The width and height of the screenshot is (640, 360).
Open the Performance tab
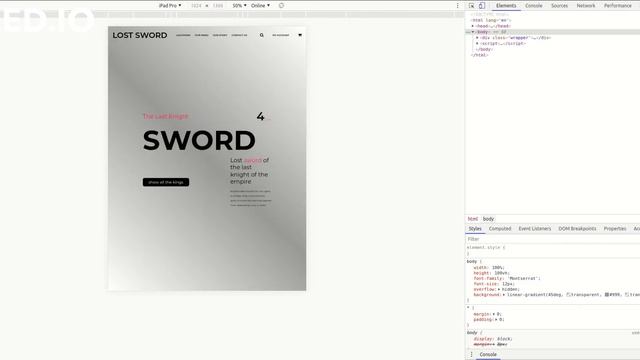[x=618, y=6]
